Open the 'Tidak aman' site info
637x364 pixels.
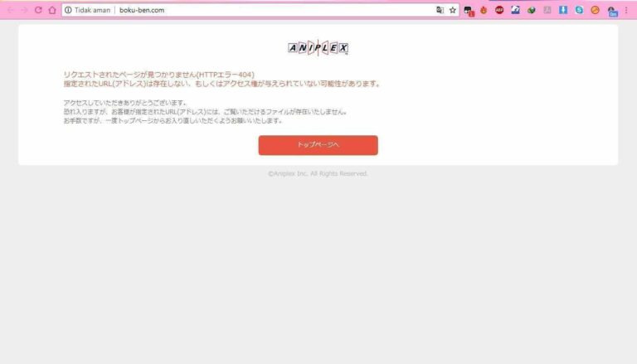(87, 10)
